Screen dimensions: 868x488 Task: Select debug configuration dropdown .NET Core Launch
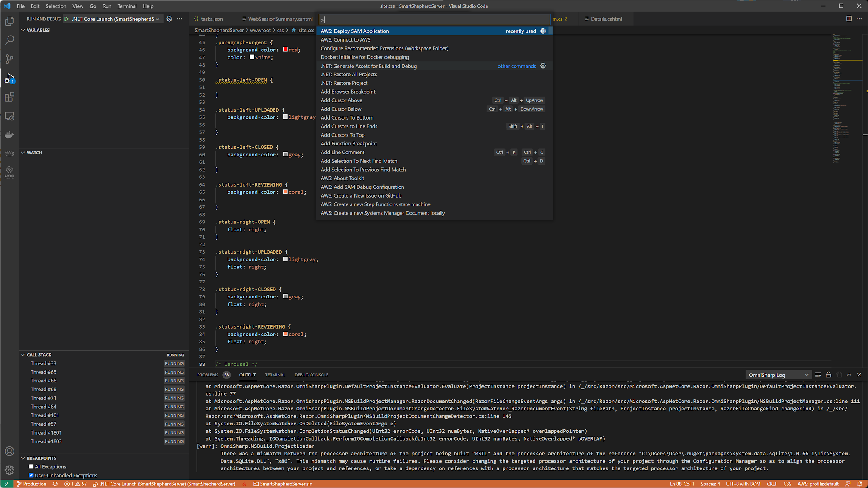[x=116, y=19]
